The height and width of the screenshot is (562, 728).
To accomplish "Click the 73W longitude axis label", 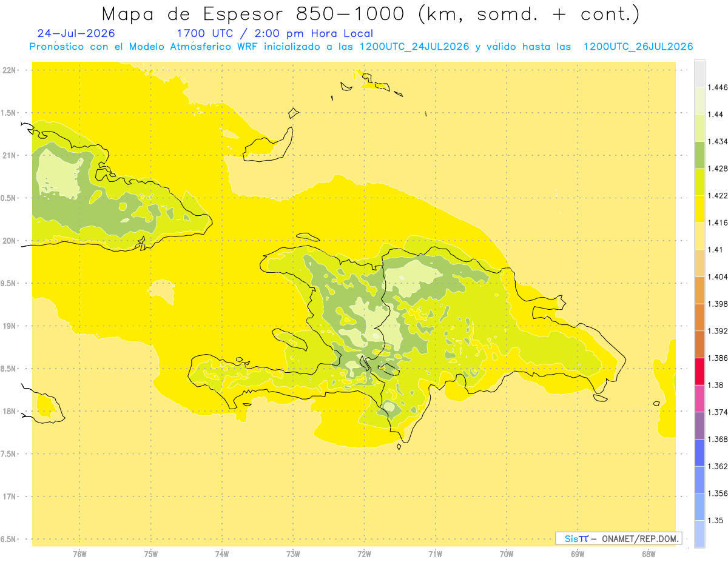I will point(293,554).
